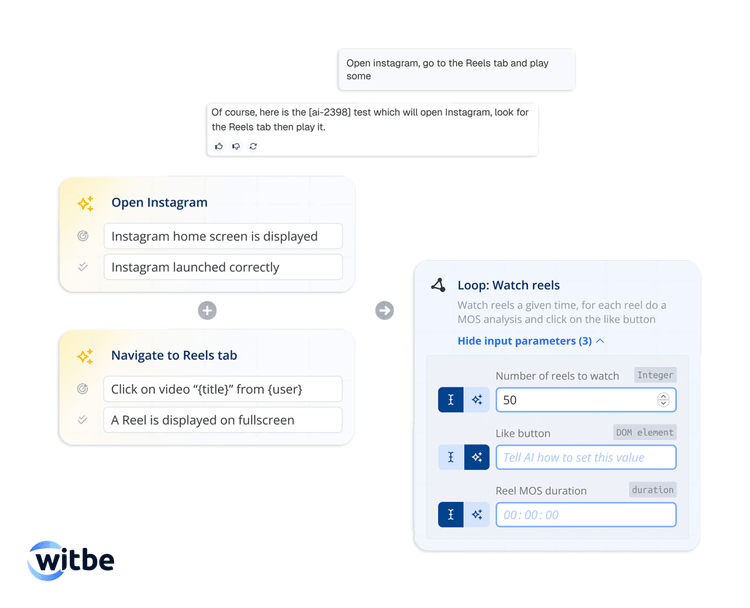The height and width of the screenshot is (608, 750).
Task: Click the right arrow circle button
Action: pyautogui.click(x=385, y=310)
